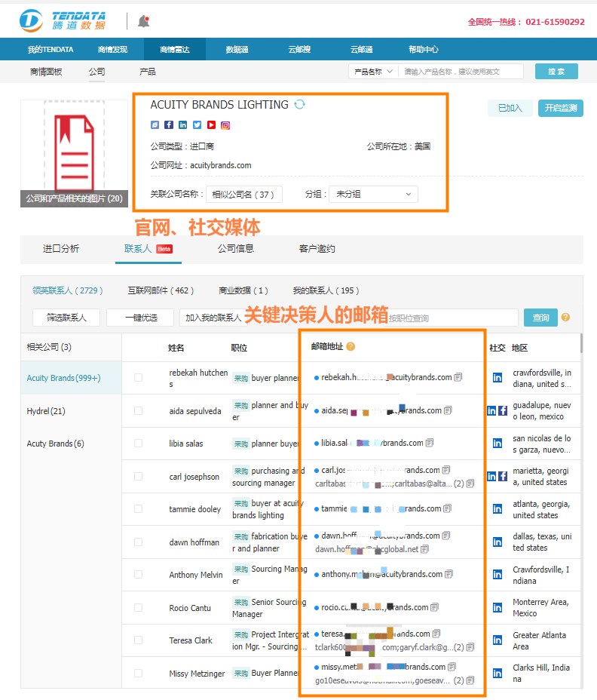Check the box for Rocio Cantu row
Screen dimensions: 597x700
(138, 607)
